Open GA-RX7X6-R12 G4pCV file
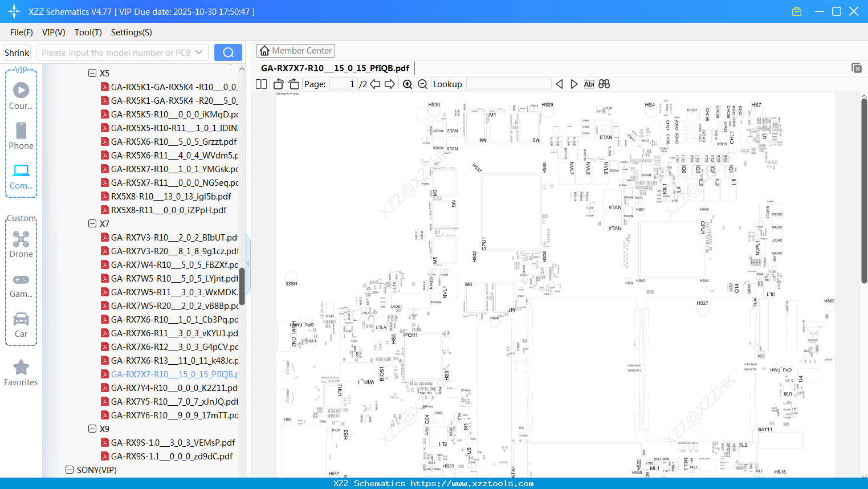Viewport: 868px width, 489px height. tap(170, 347)
